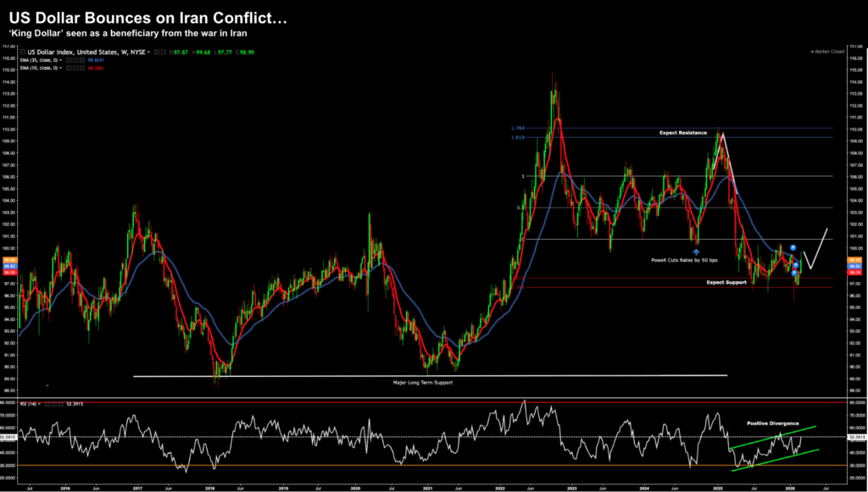Remove EMA 10 using its X icon
868x492 pixels.
point(82,68)
